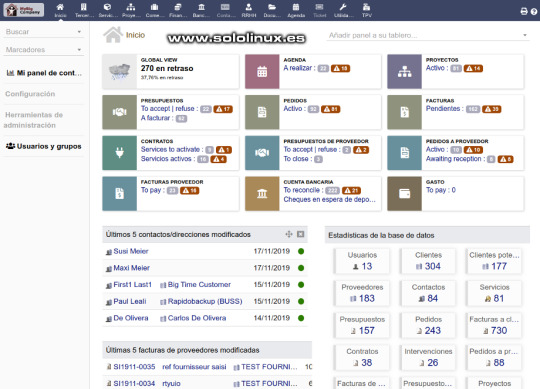
Task: Click the Contratos plug tile icon
Action: pyautogui.click(x=120, y=153)
